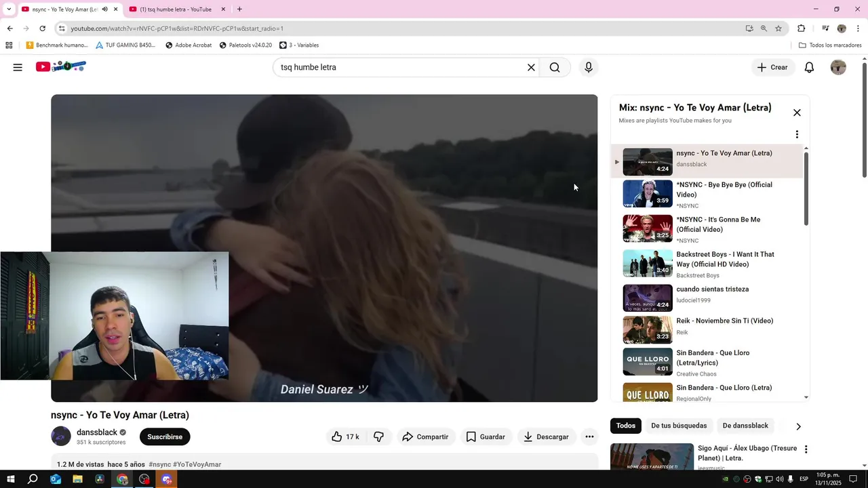The width and height of the screenshot is (868, 488).
Task: Select the Todos filter chip
Action: point(626,426)
